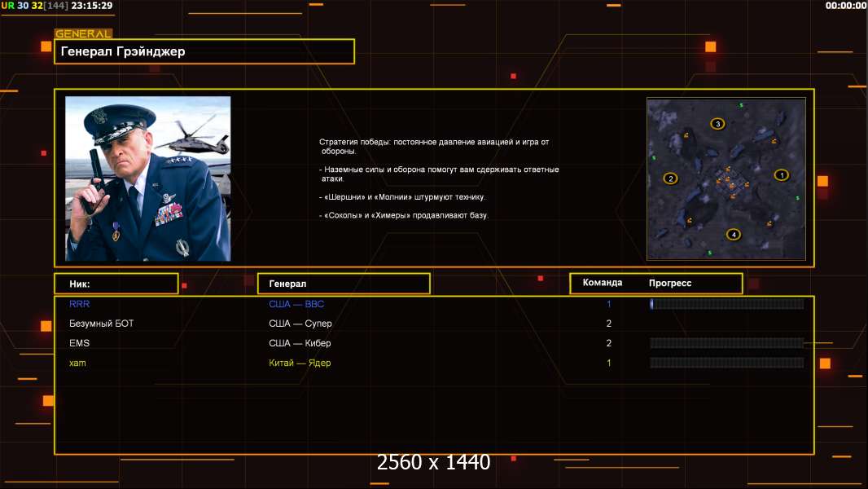Select the Безумный БОТ player entry
The height and width of the screenshot is (489, 868).
[102, 324]
